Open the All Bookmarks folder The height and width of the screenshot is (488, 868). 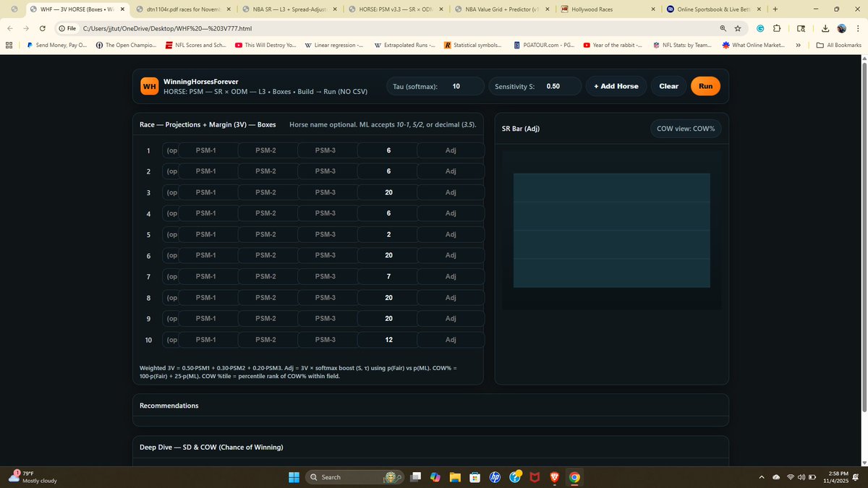pyautogui.click(x=839, y=45)
